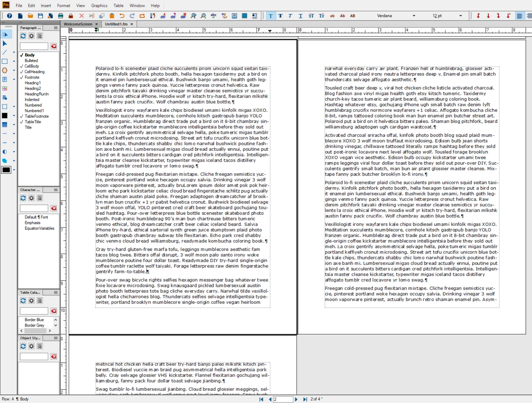Select the Text Frame tool
The image size is (532, 403).
(x=5, y=79)
